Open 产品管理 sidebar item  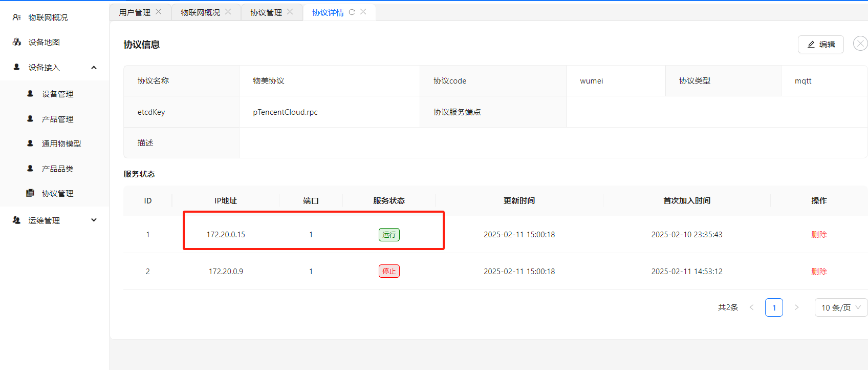click(57, 119)
